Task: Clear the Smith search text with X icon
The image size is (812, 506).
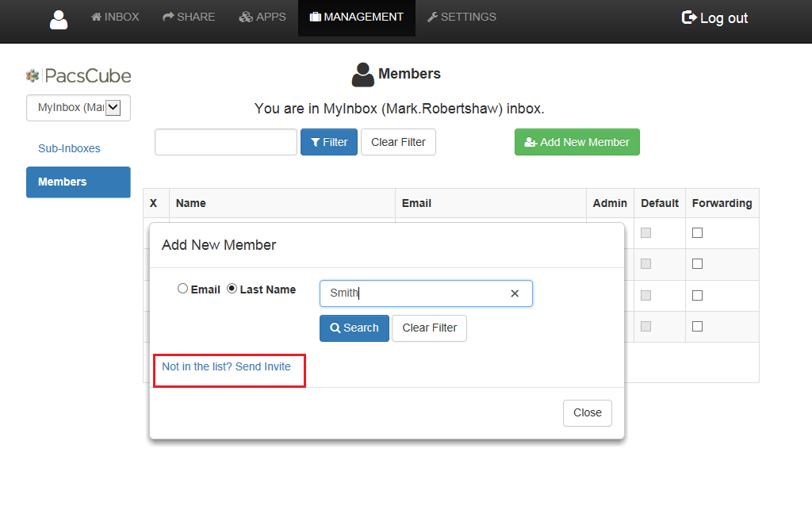Action: pyautogui.click(x=515, y=293)
